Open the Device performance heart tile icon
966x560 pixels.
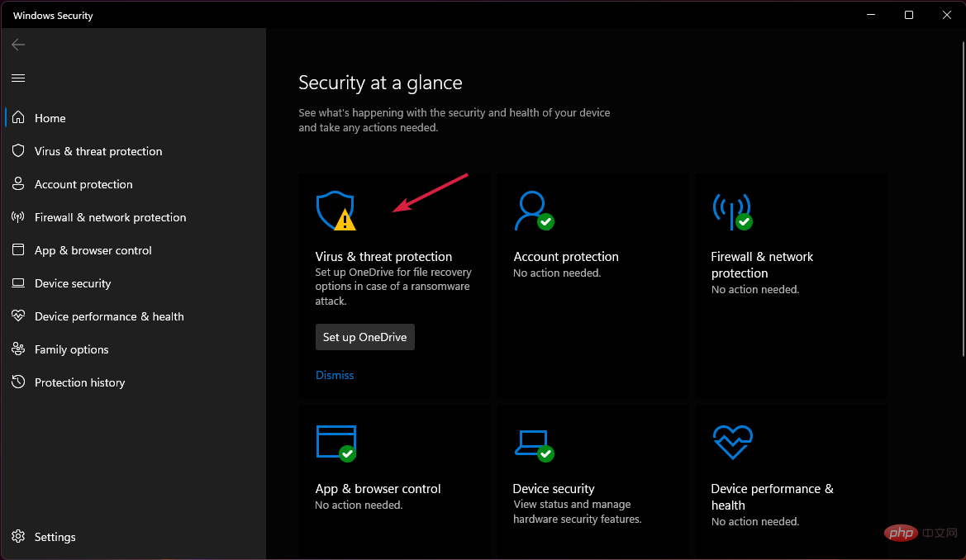pyautogui.click(x=732, y=442)
